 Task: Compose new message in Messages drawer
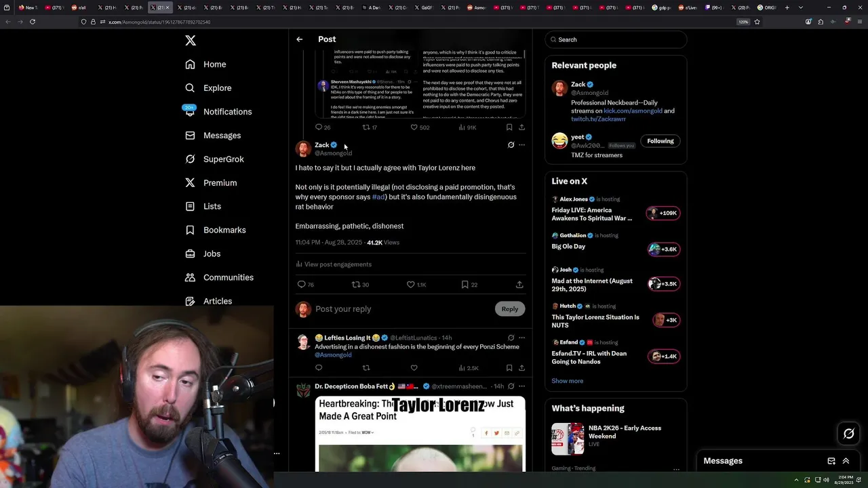831,461
